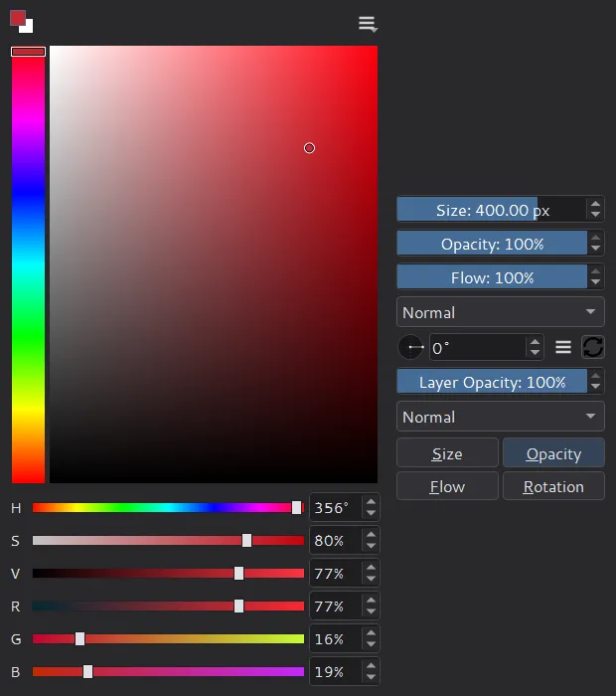
Task: Click the hue 356° input field
Action: (336, 507)
